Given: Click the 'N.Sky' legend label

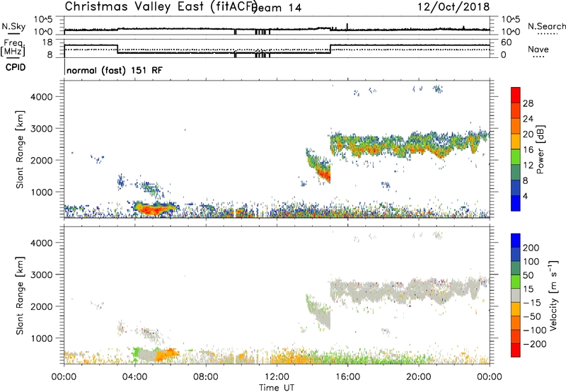Looking at the screenshot, I should (13, 26).
